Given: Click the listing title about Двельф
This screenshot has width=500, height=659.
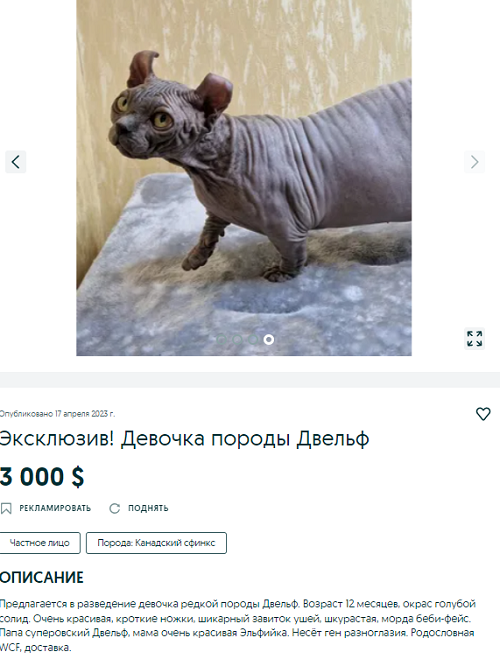Looking at the screenshot, I should (x=184, y=439).
